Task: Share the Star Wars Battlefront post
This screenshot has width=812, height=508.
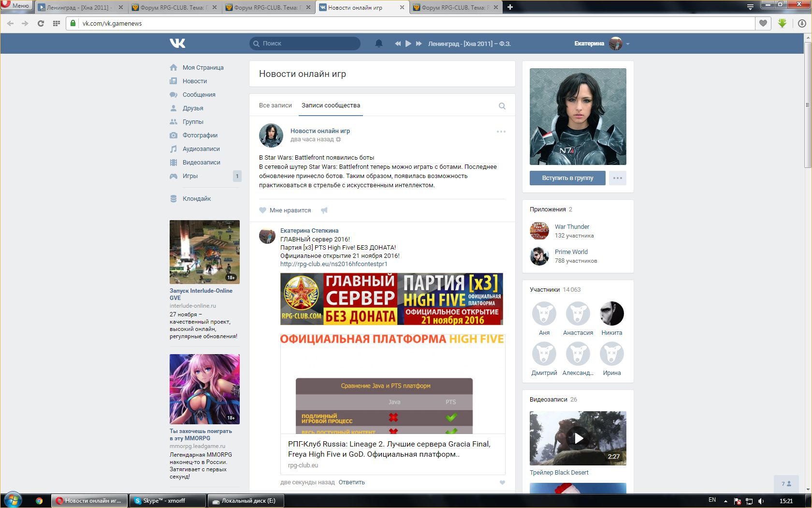Action: click(x=324, y=210)
